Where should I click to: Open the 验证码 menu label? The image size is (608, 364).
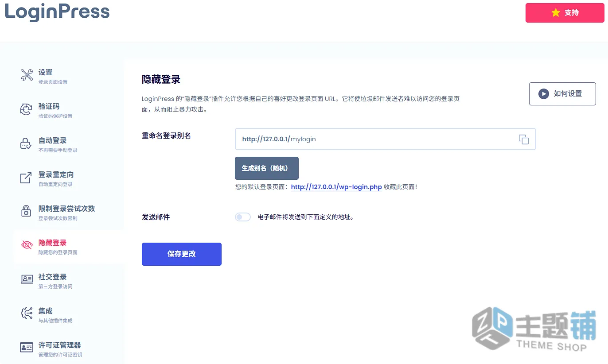49,106
